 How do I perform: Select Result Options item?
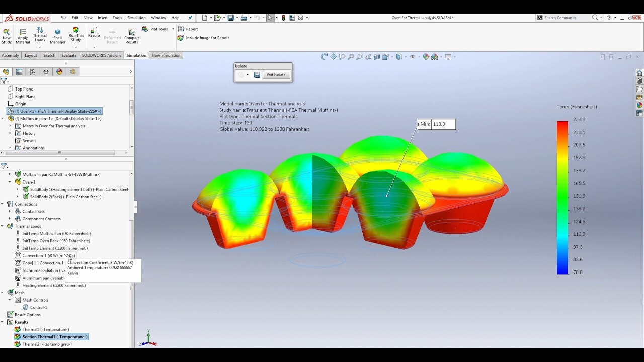pyautogui.click(x=24, y=315)
